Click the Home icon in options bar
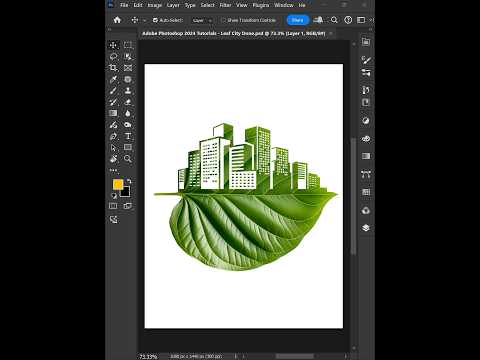 [117, 20]
